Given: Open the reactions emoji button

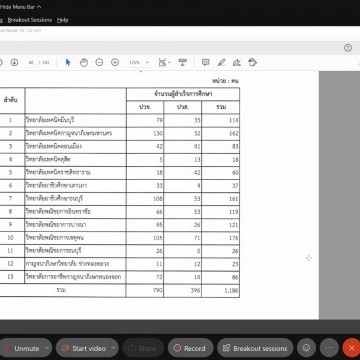Looking at the screenshot, I should tap(306, 348).
